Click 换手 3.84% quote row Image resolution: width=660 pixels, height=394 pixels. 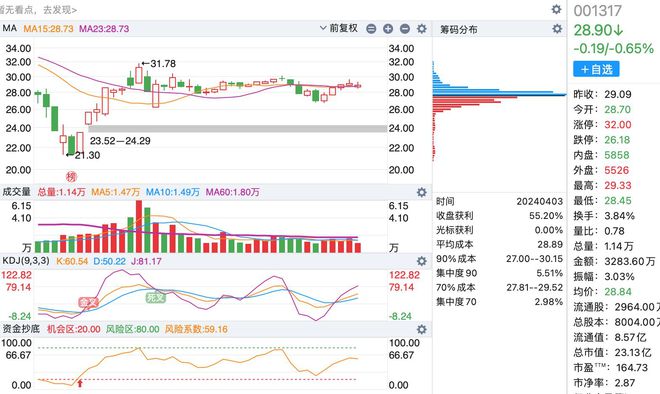pyautogui.click(x=604, y=216)
